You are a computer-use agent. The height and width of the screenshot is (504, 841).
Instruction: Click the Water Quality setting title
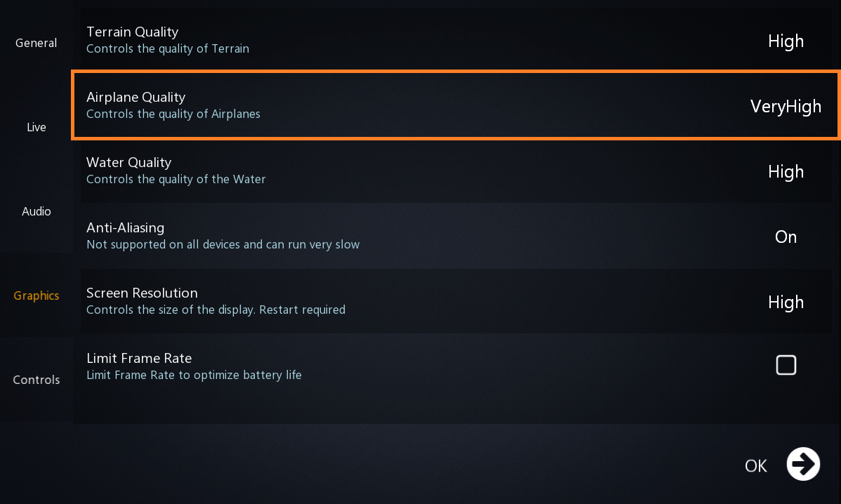(x=128, y=162)
